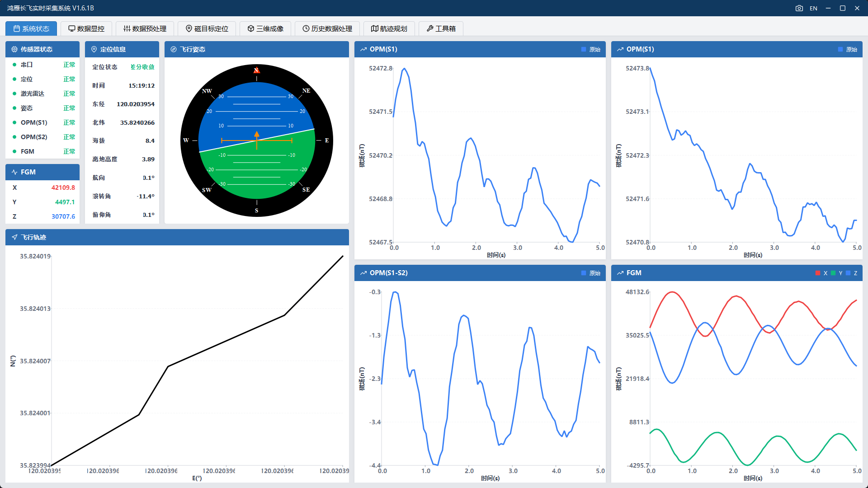The width and height of the screenshot is (868, 488).
Task: Click the attitude indicator compass dial
Action: pos(257,141)
